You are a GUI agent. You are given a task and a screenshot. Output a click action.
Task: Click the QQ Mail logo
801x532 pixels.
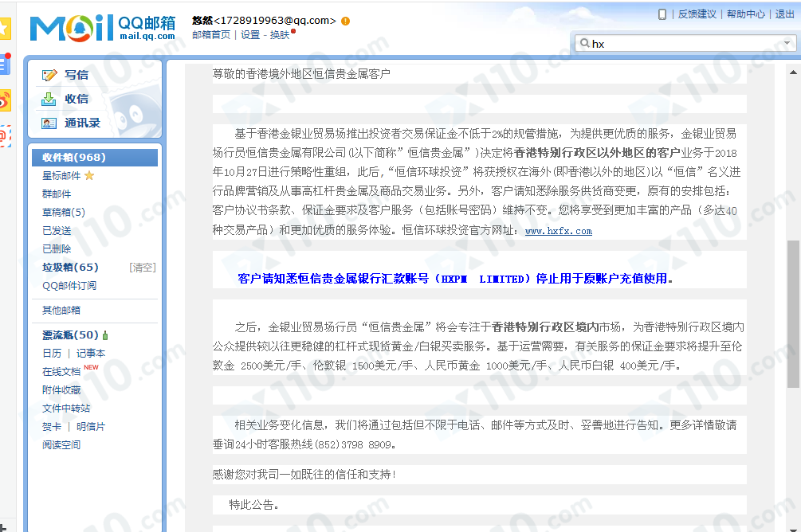(x=103, y=28)
